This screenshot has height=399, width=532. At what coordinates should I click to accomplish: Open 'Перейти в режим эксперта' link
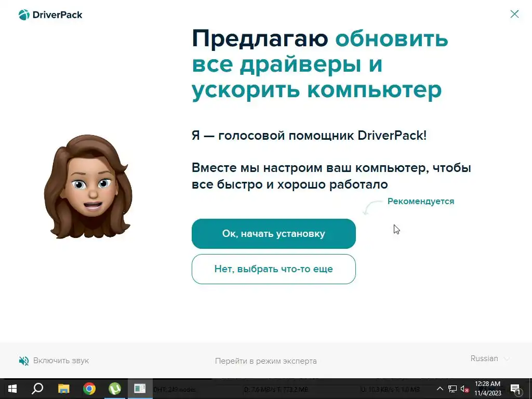(x=265, y=361)
